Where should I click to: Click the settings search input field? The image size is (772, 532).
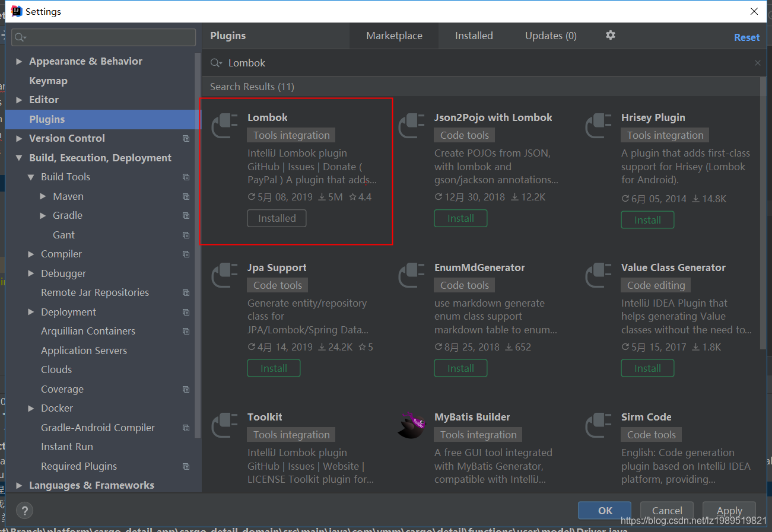103,37
